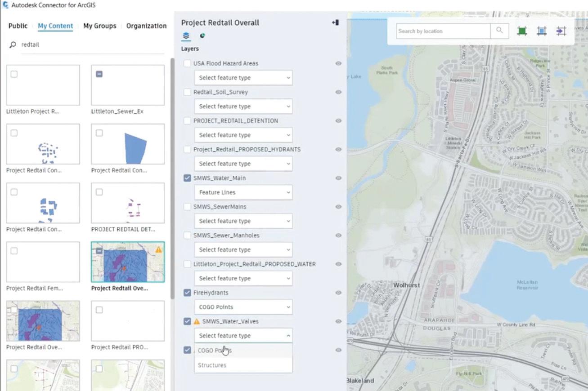The width and height of the screenshot is (588, 391).
Task: Open feature type dropdown for PROPOSED_WATER layer
Action: pos(243,278)
